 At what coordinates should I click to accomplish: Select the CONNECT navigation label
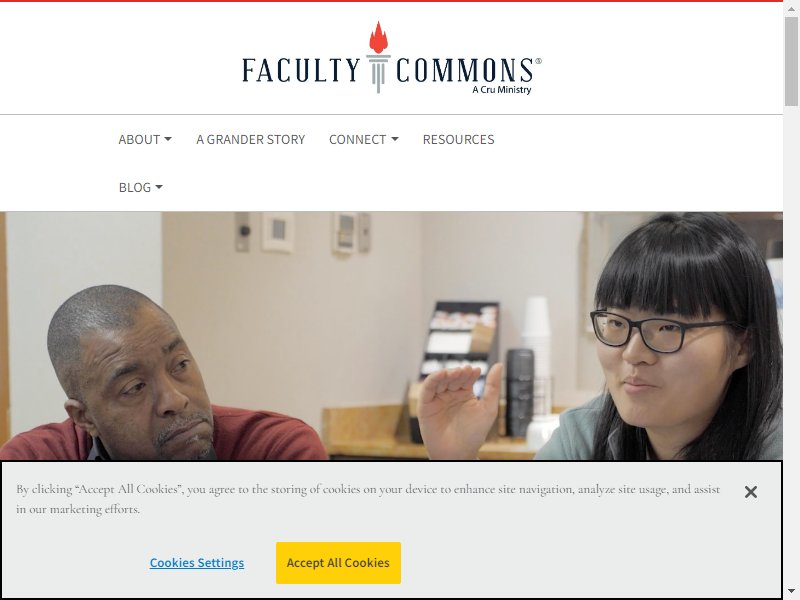click(x=358, y=139)
